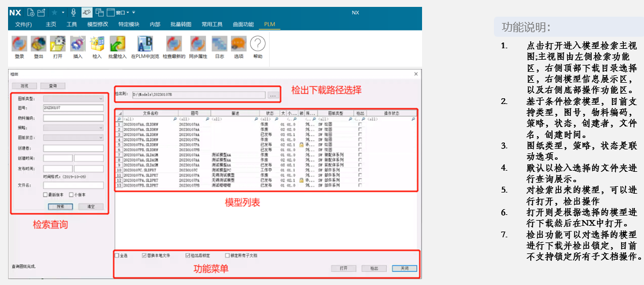Click the filter search icon under 图号 column
Image resolution: width=644 pixels, height=285 pixels.
(x=208, y=119)
